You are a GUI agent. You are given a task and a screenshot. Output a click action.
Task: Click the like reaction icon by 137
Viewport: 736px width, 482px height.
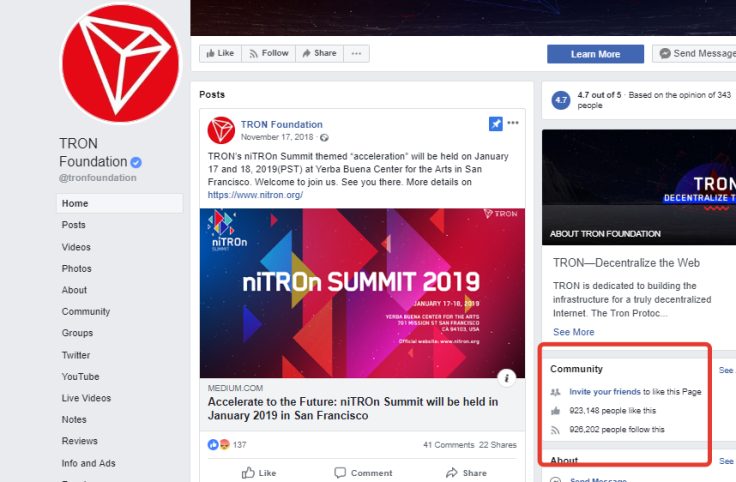pos(213,444)
